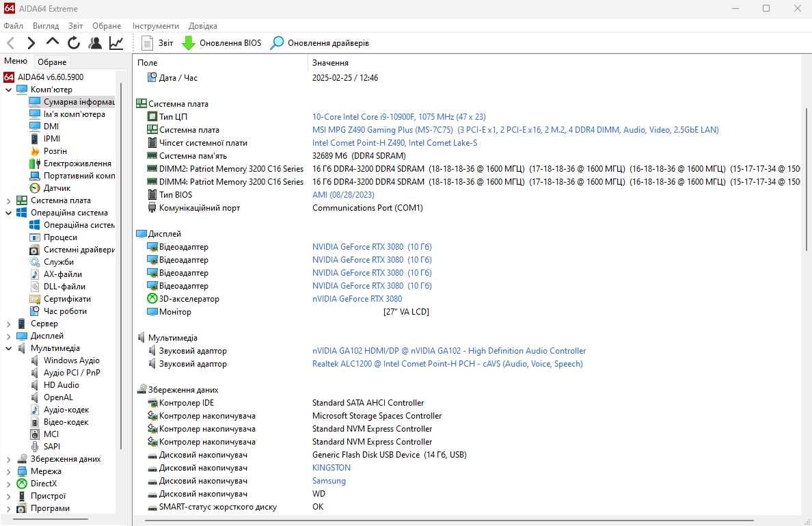Open the AMI (08/28/2023) BIOS link
This screenshot has width=812, height=526.
click(x=343, y=195)
